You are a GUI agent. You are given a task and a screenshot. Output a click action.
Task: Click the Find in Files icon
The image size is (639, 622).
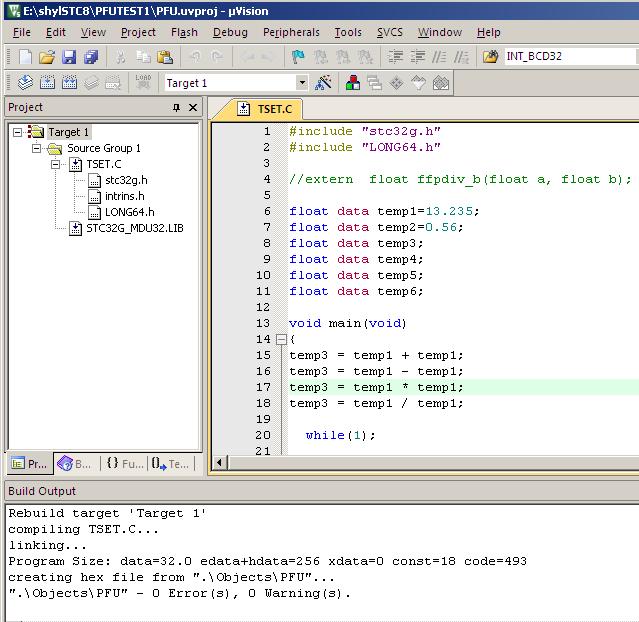[x=491, y=57]
